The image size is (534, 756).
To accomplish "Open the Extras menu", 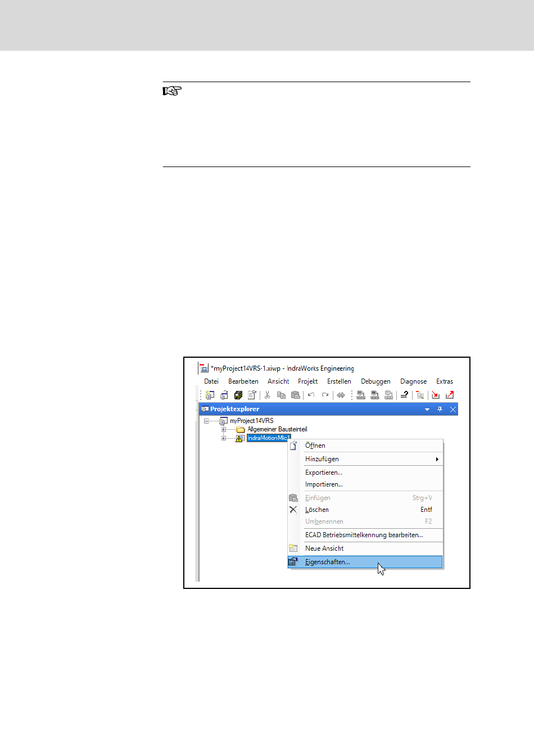I will tap(445, 381).
